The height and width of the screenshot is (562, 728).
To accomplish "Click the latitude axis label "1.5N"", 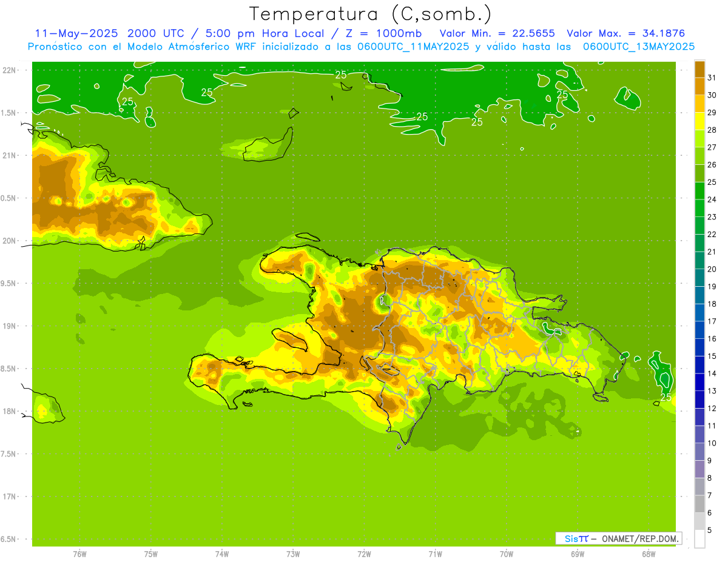I will coord(9,113).
